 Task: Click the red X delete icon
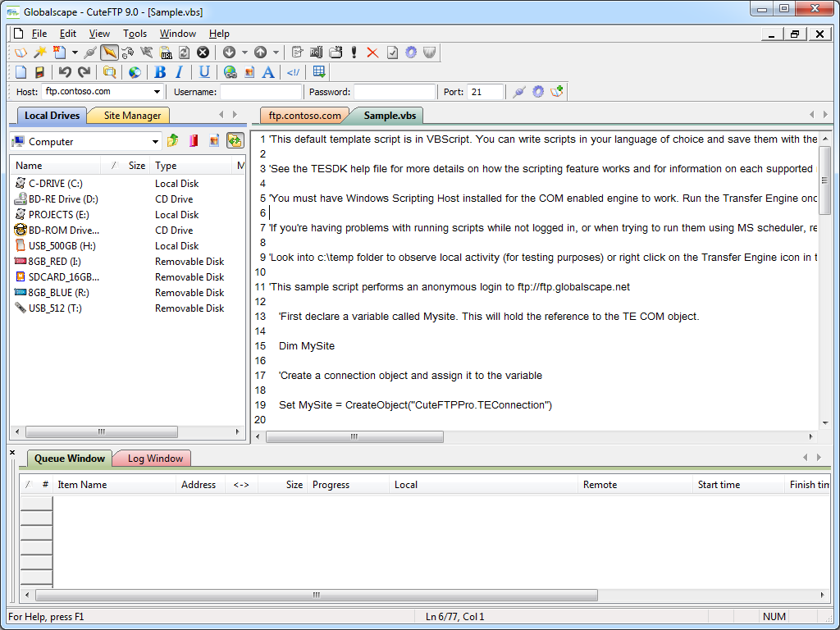(x=372, y=52)
